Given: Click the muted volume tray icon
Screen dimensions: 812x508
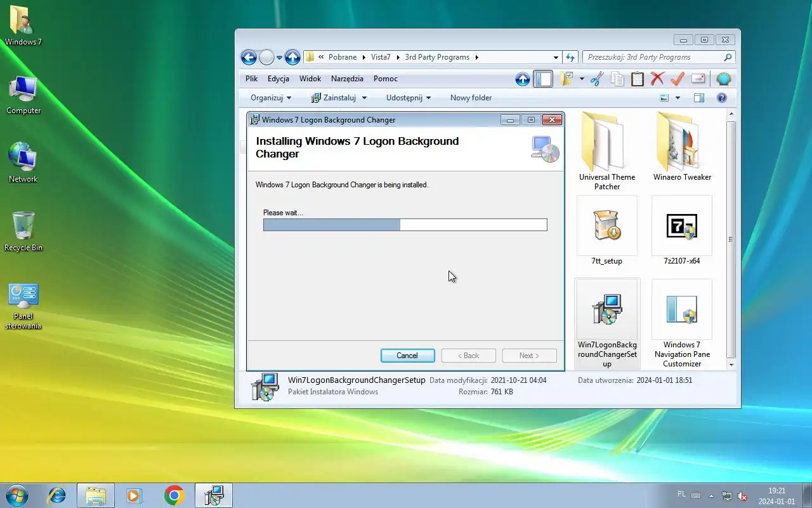Looking at the screenshot, I should 742,496.
